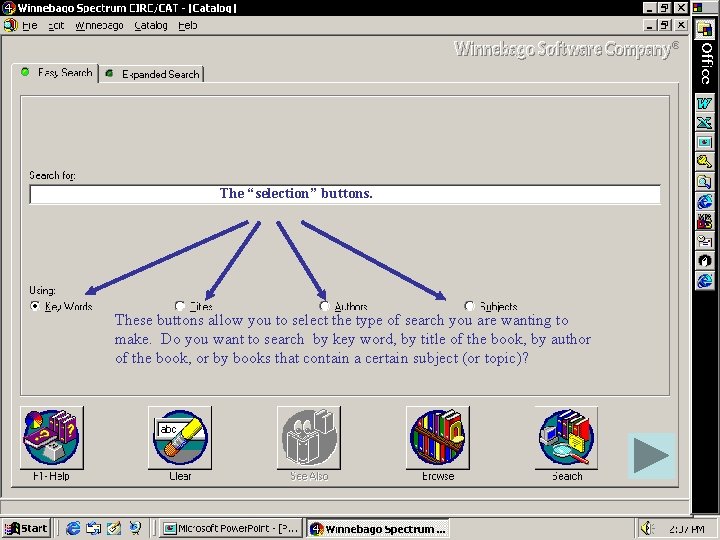Image resolution: width=720 pixels, height=540 pixels.
Task: Select the Titles radio button
Action: point(180,306)
